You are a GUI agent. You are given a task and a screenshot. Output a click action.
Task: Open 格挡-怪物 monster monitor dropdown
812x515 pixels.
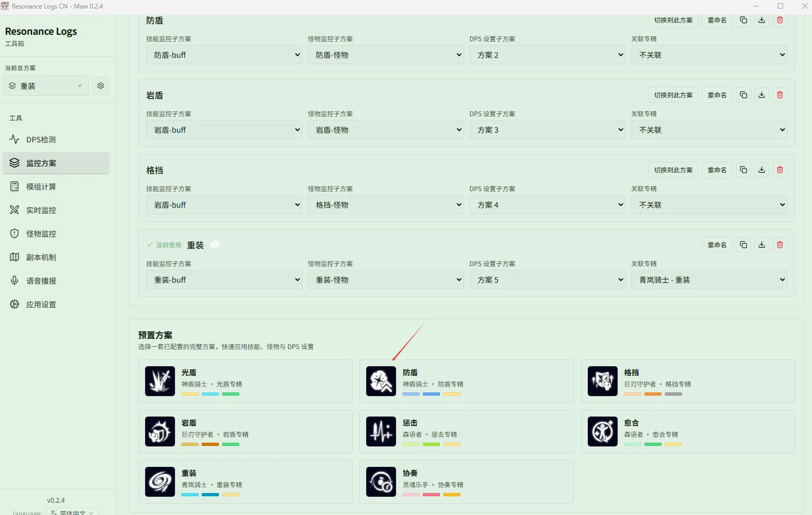point(386,205)
